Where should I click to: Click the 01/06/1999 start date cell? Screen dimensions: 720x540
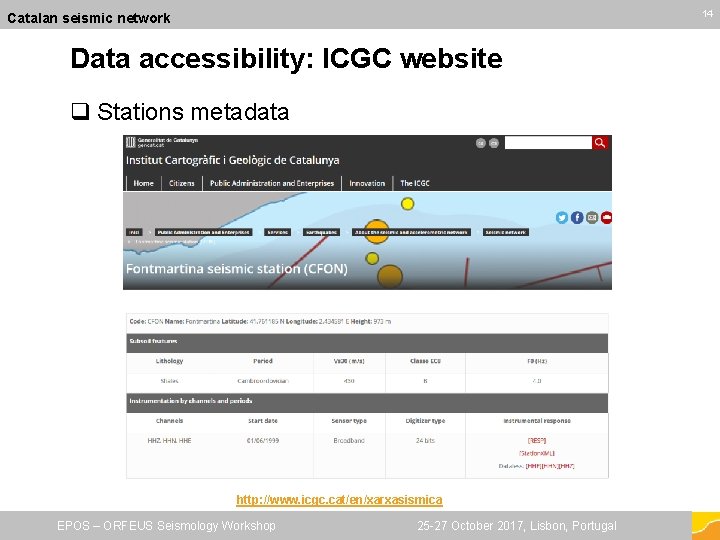[x=263, y=440]
